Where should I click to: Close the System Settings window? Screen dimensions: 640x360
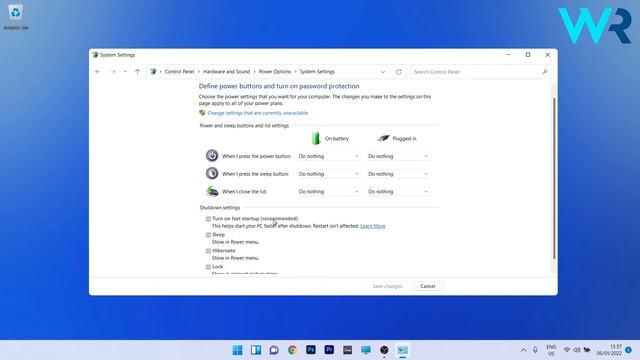(x=547, y=55)
